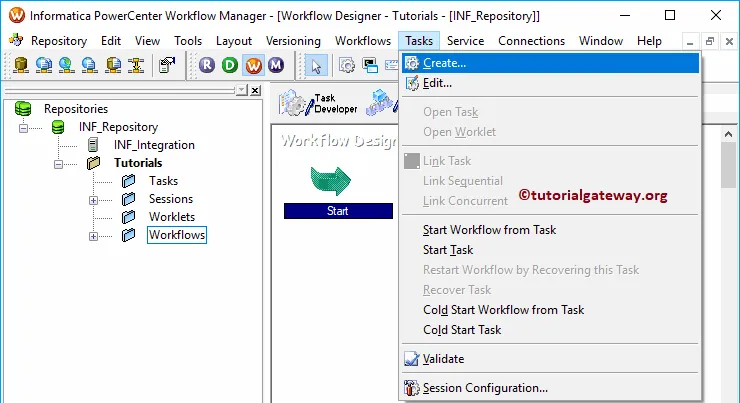Screen dimensions: 740x403
Task: Choose Create... from the Tasks menu
Action: coord(550,63)
